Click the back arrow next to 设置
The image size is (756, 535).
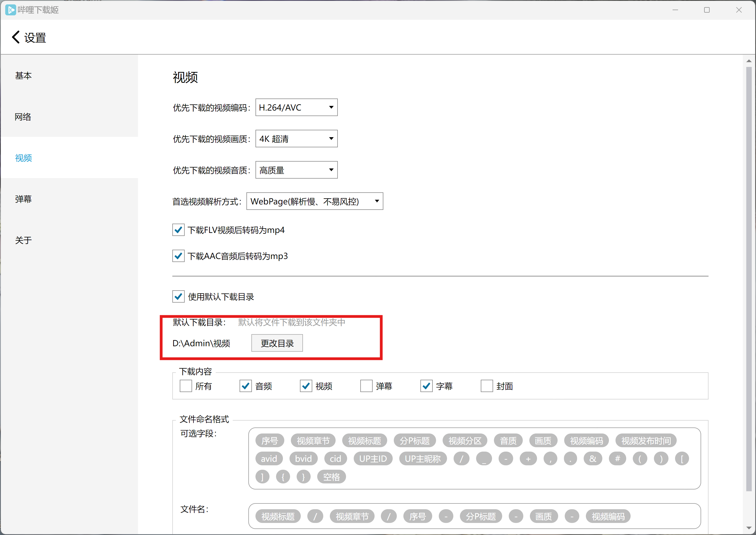(x=15, y=37)
